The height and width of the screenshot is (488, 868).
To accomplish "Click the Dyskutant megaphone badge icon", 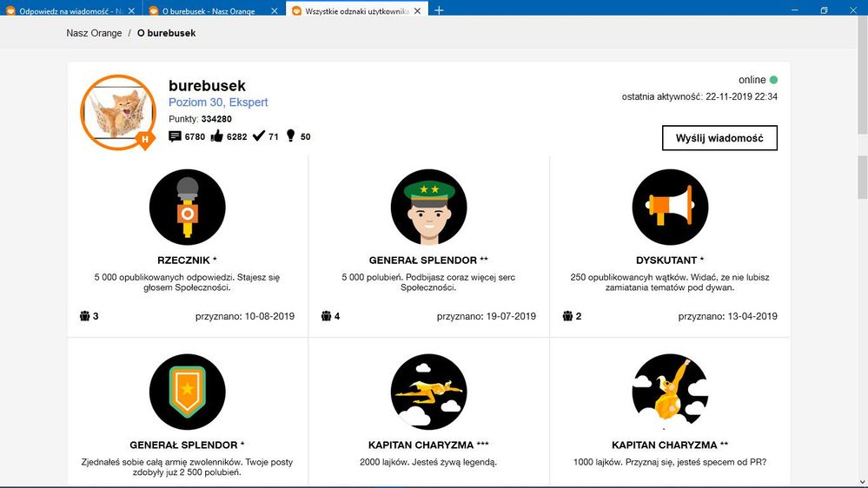I will [x=670, y=207].
